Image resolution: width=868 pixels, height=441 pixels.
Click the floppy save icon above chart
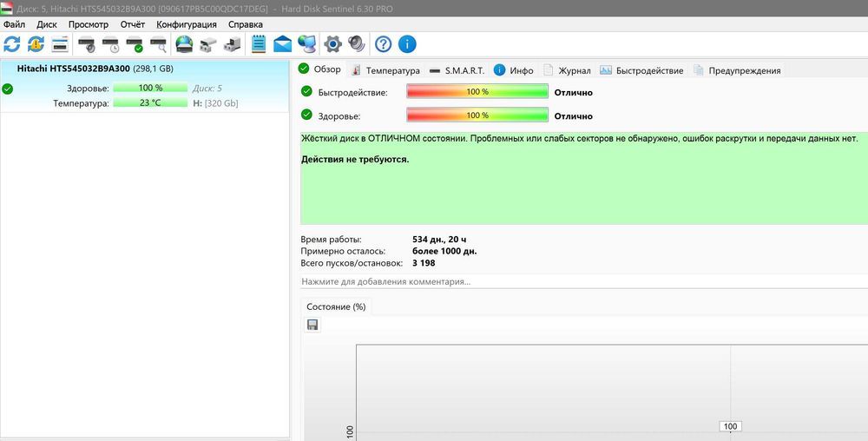point(312,325)
